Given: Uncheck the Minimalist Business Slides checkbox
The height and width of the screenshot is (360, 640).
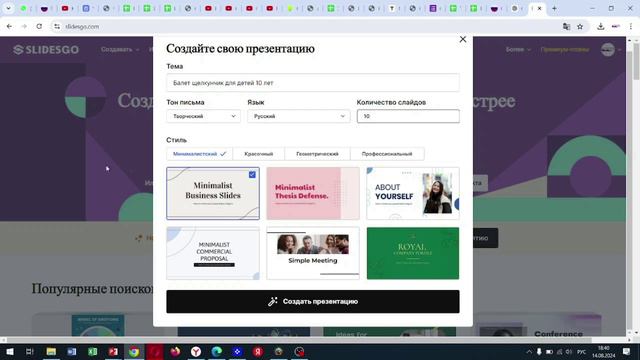Looking at the screenshot, I should pyautogui.click(x=252, y=175).
